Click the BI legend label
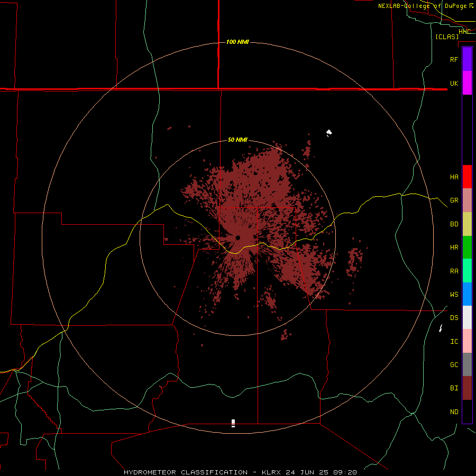The width and height of the screenshot is (476, 476). point(454,388)
